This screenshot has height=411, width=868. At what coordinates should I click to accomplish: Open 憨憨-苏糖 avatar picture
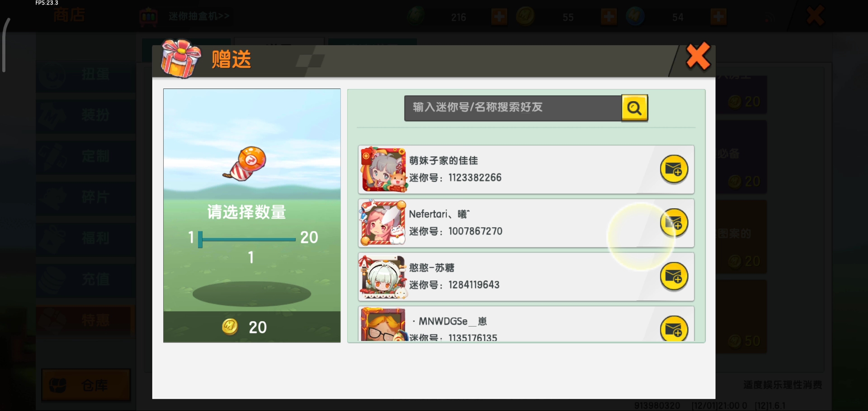click(383, 276)
